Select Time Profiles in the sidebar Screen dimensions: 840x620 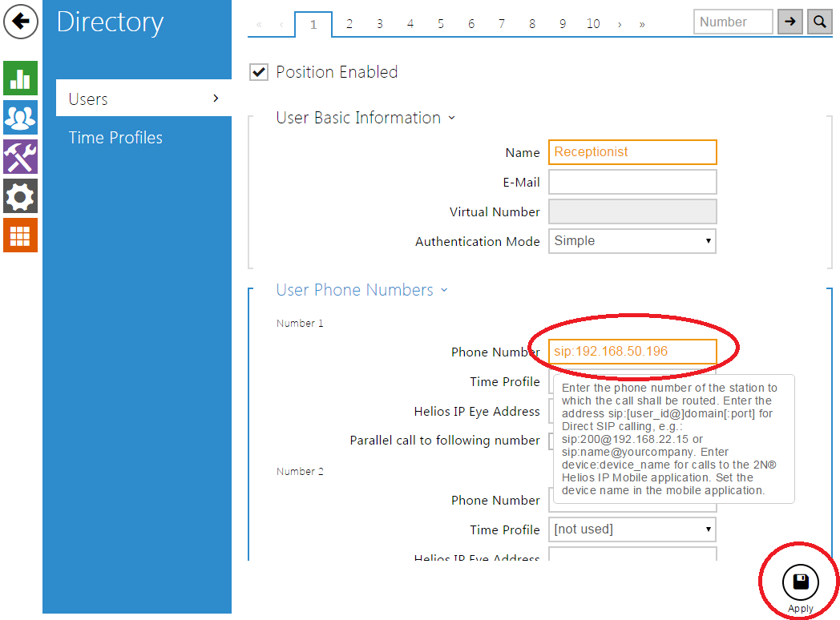tap(115, 138)
